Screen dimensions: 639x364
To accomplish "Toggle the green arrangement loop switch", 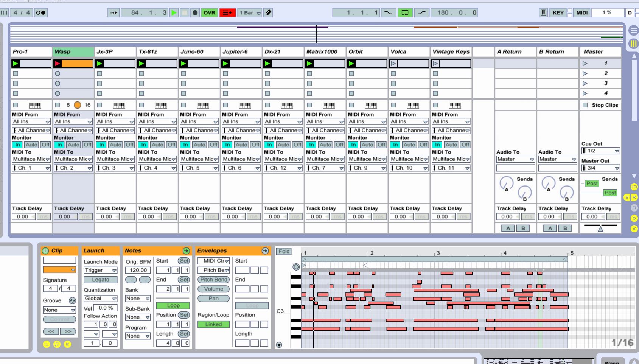I will [405, 12].
